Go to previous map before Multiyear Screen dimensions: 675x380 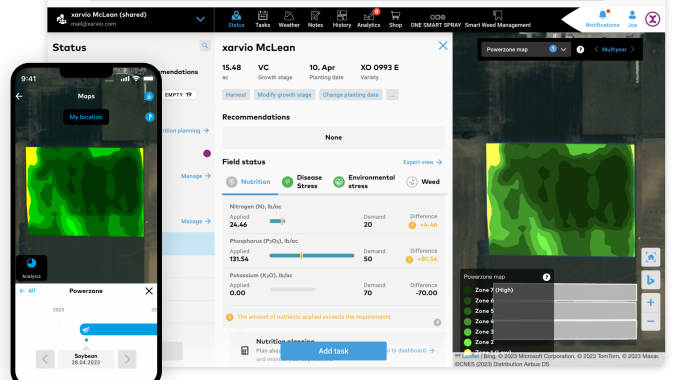point(596,49)
